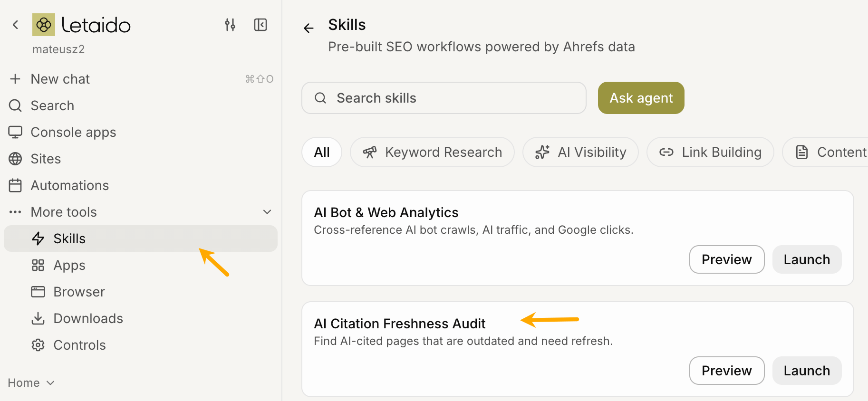Launch AI Bot & Web Analytics
Image resolution: width=868 pixels, height=401 pixels.
point(807,259)
